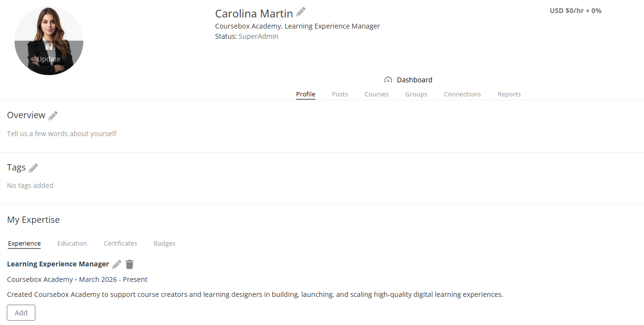644x325 pixels.
Task: Switch to the Education tab
Action: 72,244
